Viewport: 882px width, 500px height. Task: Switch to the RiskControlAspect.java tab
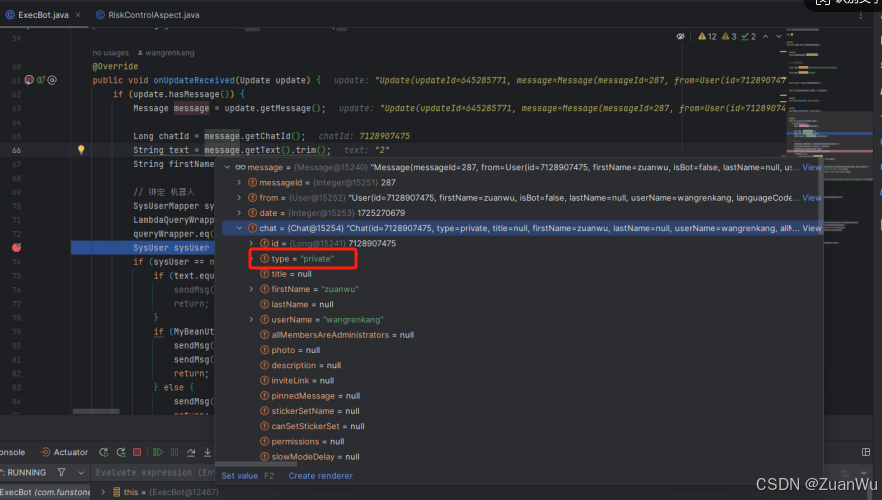147,15
